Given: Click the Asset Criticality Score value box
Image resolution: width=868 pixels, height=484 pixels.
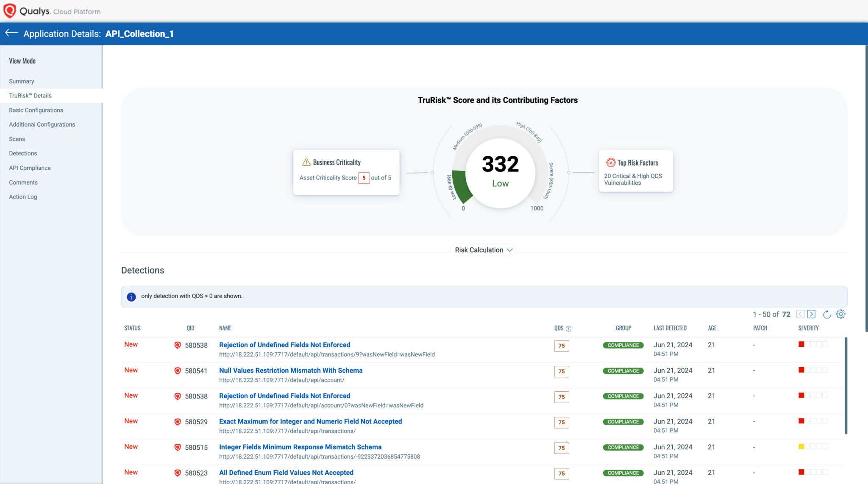Looking at the screenshot, I should click(364, 178).
